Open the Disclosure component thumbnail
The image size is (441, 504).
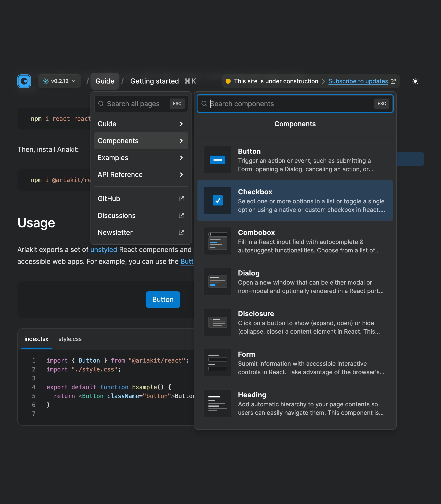point(218,322)
